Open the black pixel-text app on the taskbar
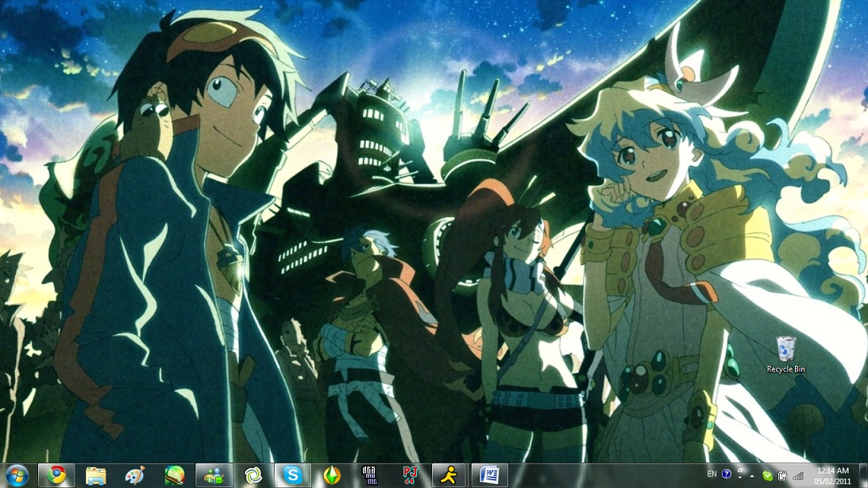 370,475
